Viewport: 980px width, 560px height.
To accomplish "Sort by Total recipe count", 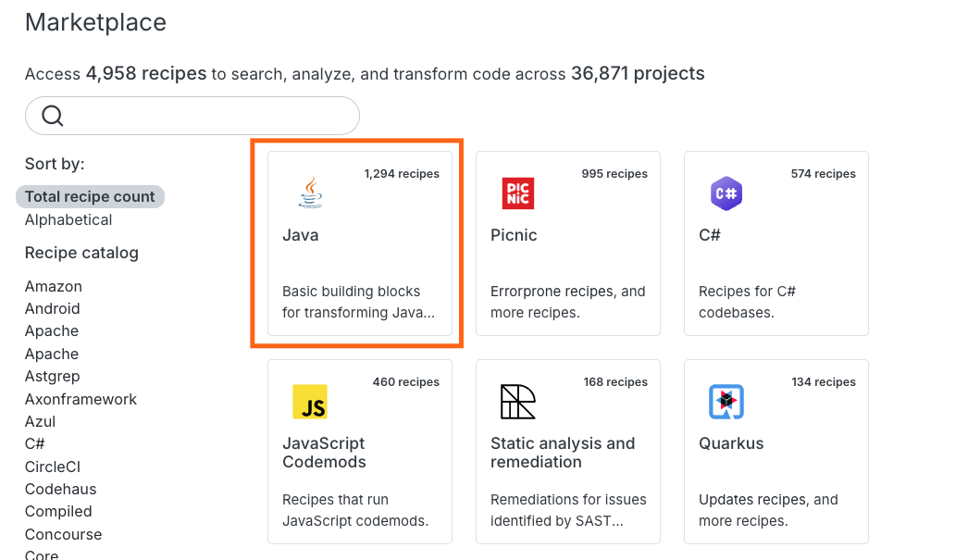I will [90, 196].
